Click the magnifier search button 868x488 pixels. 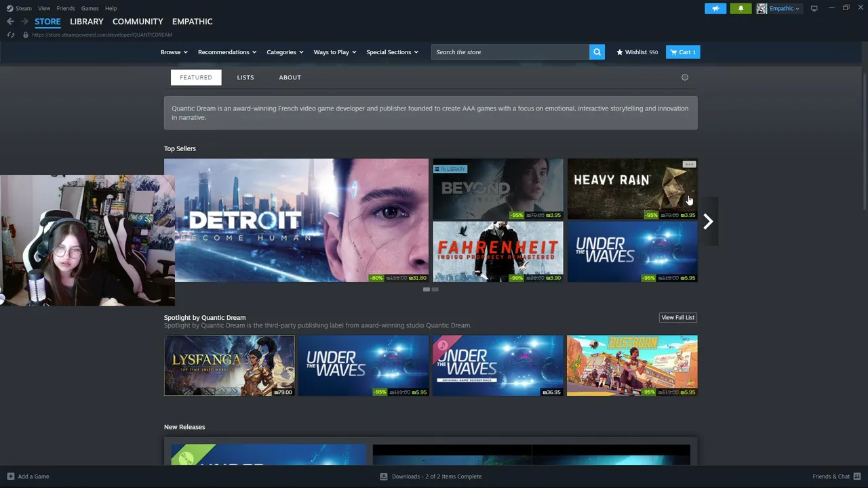[597, 52]
